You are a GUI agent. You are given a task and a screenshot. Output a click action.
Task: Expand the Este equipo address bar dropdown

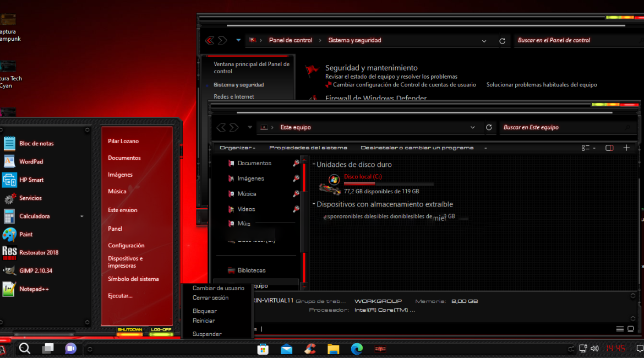[x=472, y=127]
